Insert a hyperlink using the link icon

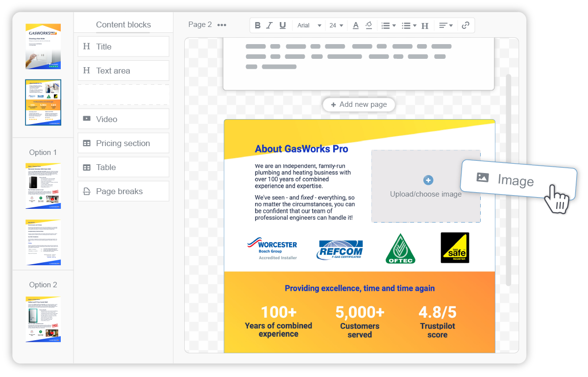(x=465, y=25)
